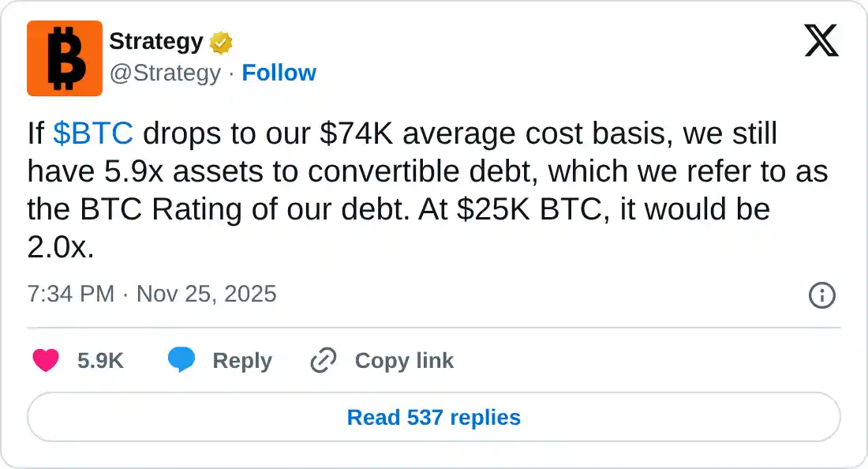
Task: Toggle follow status with the Follow control
Action: [x=279, y=73]
